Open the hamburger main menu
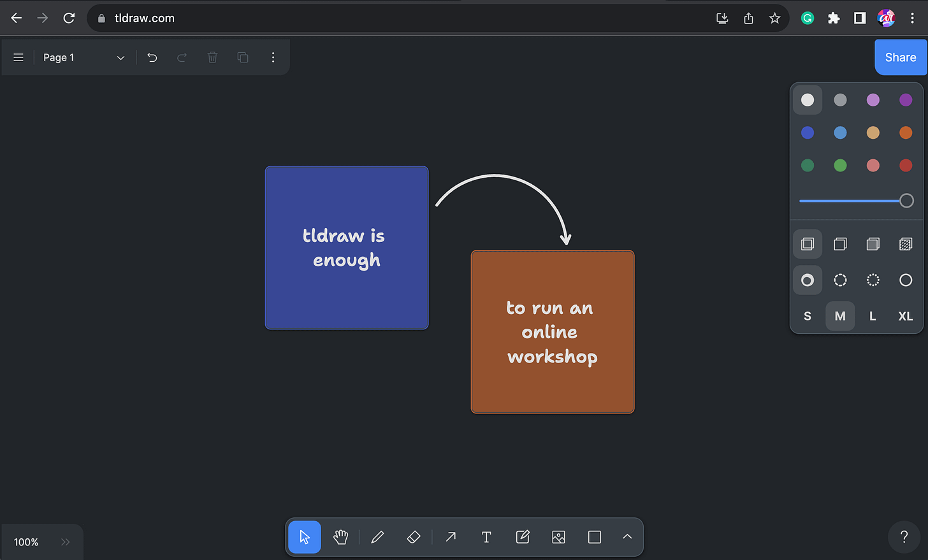This screenshot has width=928, height=560. pos(18,57)
